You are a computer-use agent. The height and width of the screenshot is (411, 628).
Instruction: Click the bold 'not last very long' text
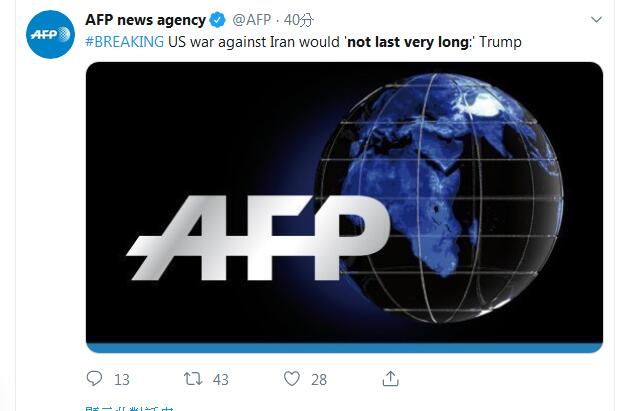(409, 42)
